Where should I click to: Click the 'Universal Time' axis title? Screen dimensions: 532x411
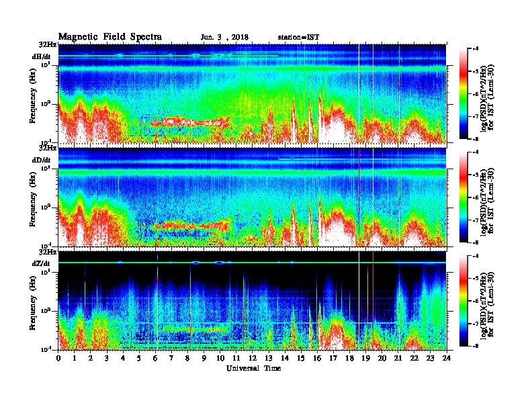[x=253, y=368]
